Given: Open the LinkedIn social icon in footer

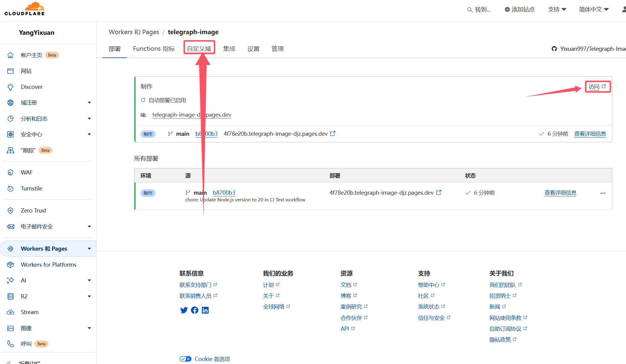Looking at the screenshot, I should coord(205,310).
